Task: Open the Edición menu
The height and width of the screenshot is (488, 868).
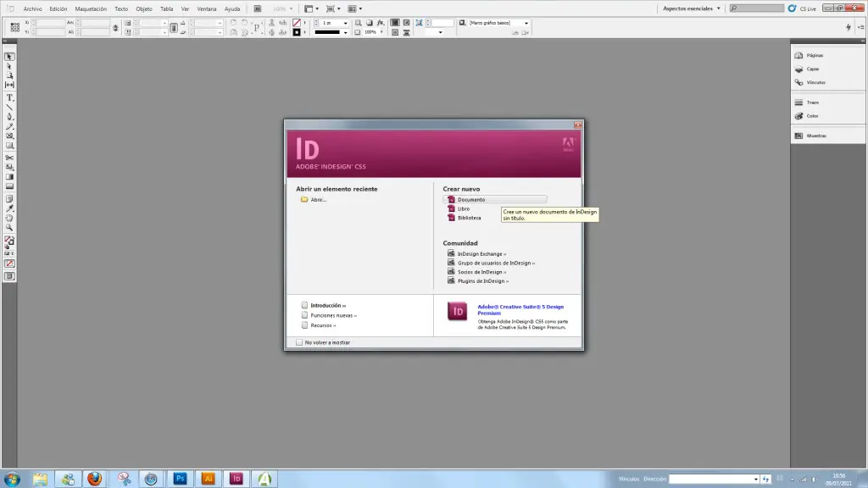Action: [58, 8]
